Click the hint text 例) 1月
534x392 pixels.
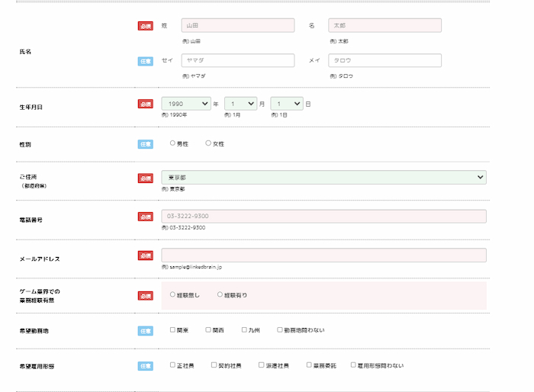click(x=232, y=115)
